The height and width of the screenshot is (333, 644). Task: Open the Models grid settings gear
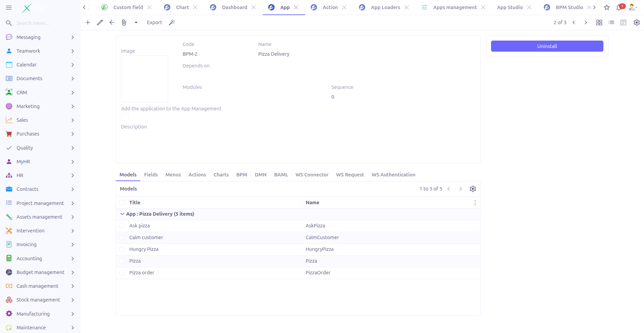pos(473,188)
